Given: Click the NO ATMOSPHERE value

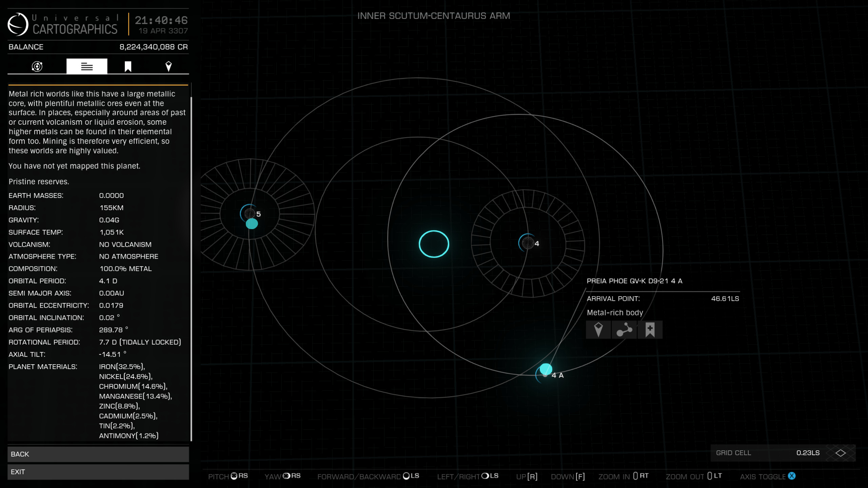Looking at the screenshot, I should click(x=129, y=257).
